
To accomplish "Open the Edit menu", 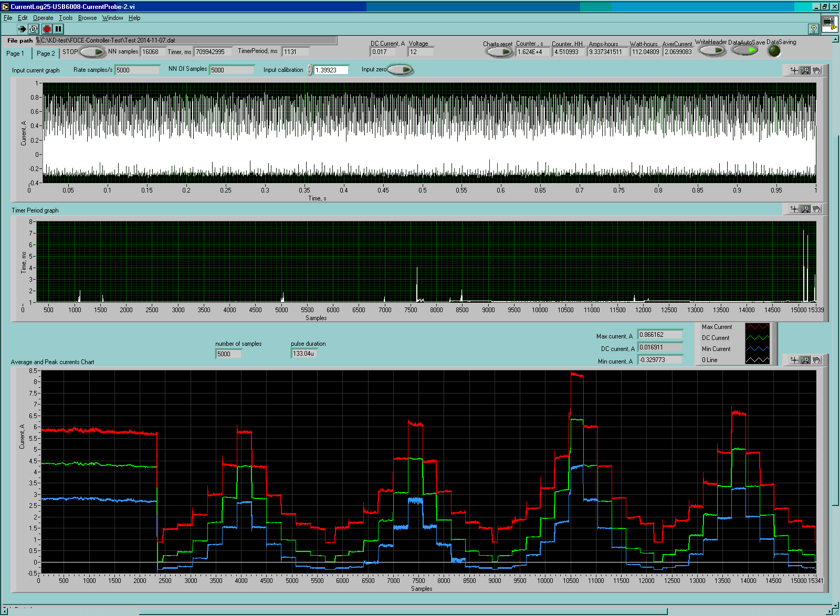I will coord(23,18).
